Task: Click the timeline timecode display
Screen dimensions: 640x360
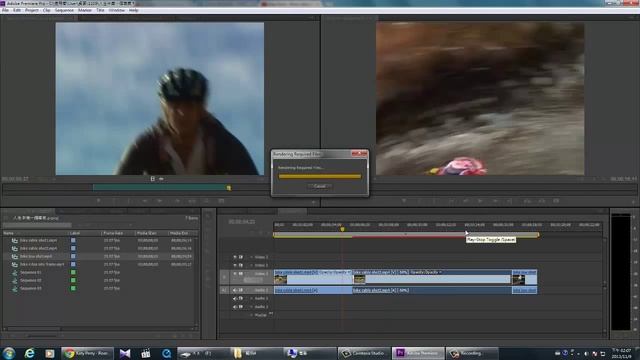Action: [242, 222]
